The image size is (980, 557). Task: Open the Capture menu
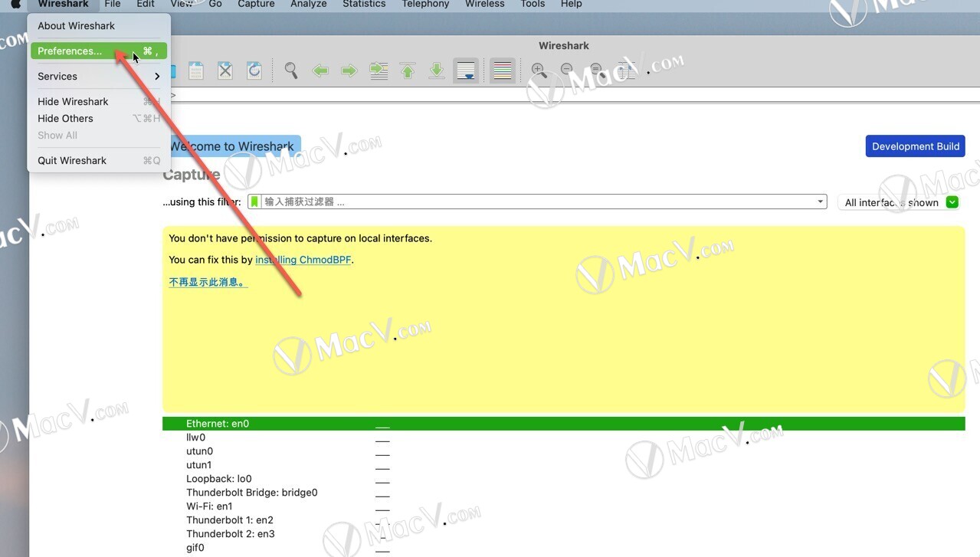256,4
